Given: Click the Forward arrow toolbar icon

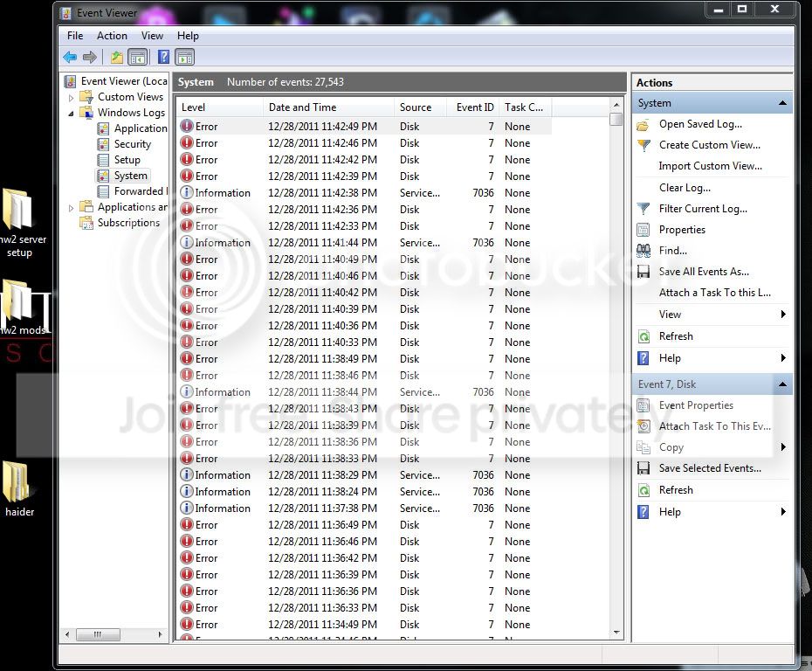Looking at the screenshot, I should 90,57.
